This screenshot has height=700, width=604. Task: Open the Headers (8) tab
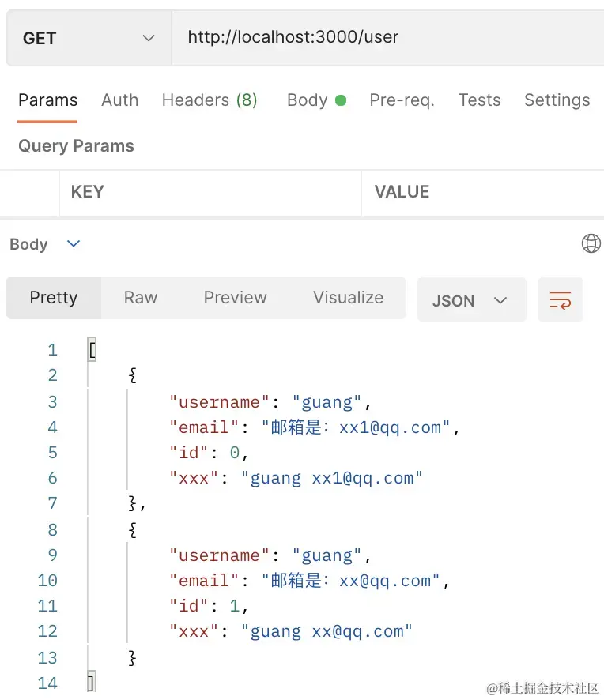point(210,100)
